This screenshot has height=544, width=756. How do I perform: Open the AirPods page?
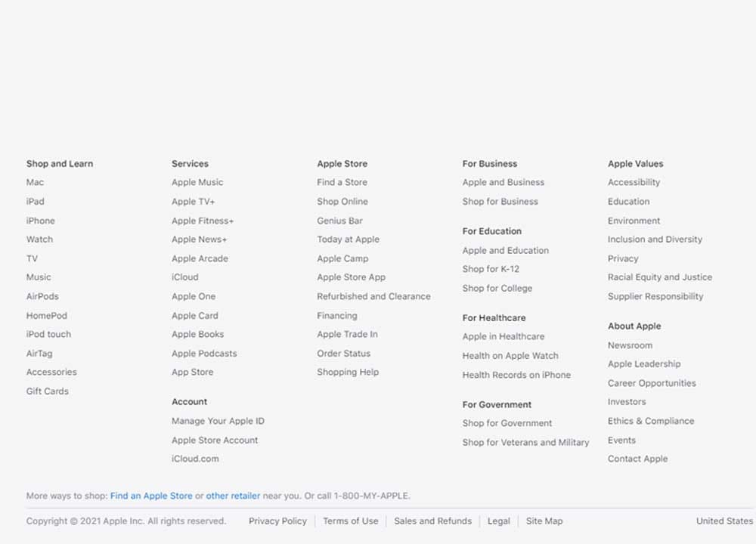coord(42,296)
